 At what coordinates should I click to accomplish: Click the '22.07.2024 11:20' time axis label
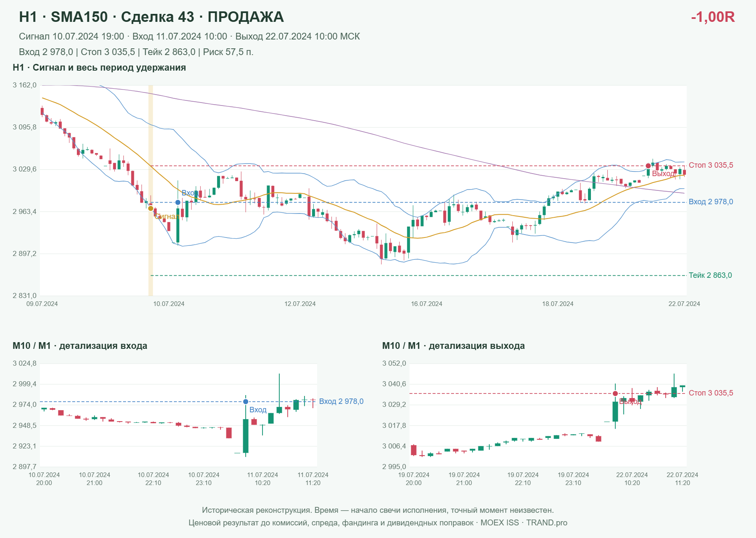point(682,479)
